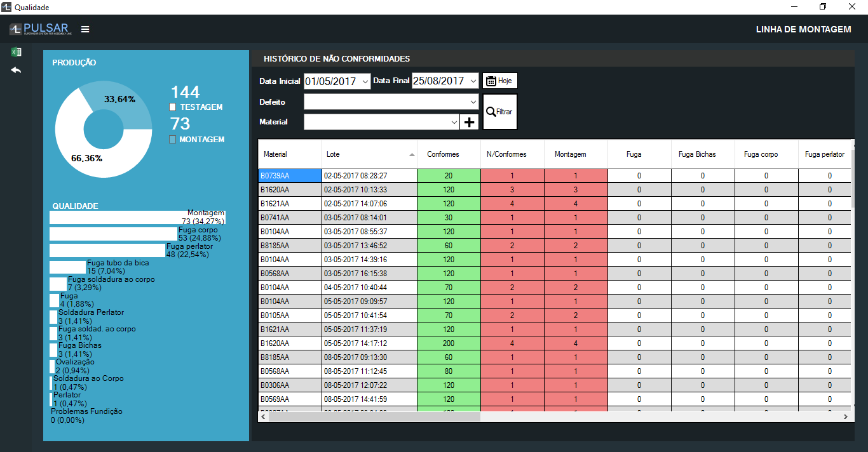The image size is (868, 452).
Task: Select the B0739AA material cell
Action: tap(290, 176)
